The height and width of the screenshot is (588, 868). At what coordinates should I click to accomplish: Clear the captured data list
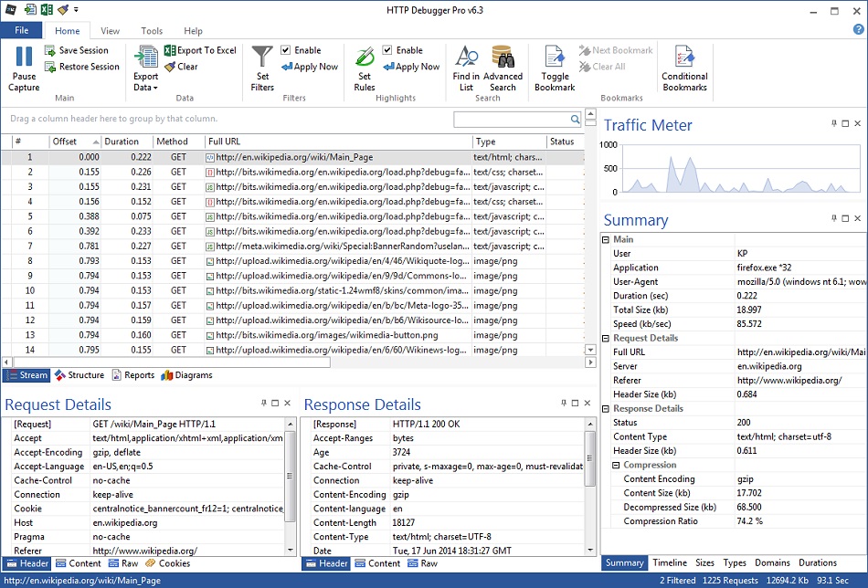point(181,67)
